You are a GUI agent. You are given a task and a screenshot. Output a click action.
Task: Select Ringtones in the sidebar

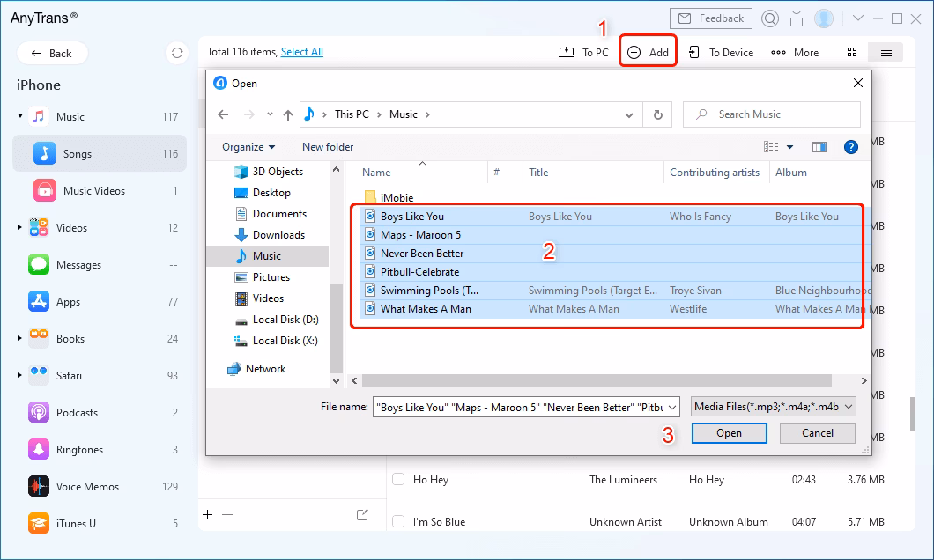tap(79, 449)
